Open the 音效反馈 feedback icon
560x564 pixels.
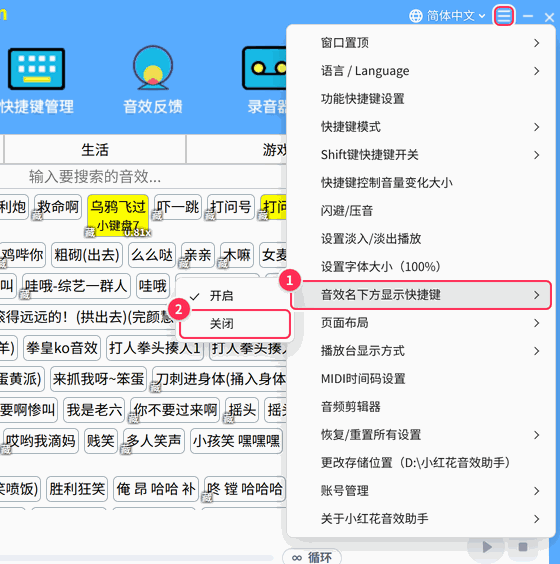pos(153,67)
